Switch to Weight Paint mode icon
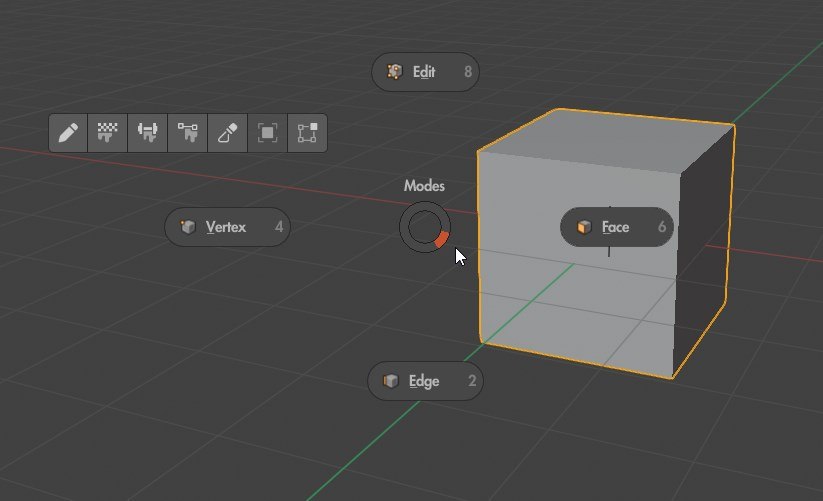Viewport: 823px width, 501px height. pos(147,133)
